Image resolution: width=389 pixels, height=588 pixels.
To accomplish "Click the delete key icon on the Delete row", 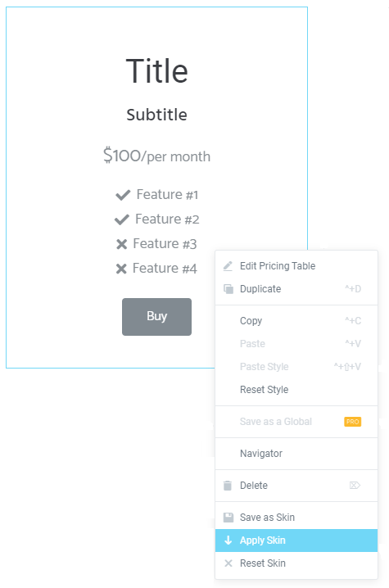I will (355, 486).
